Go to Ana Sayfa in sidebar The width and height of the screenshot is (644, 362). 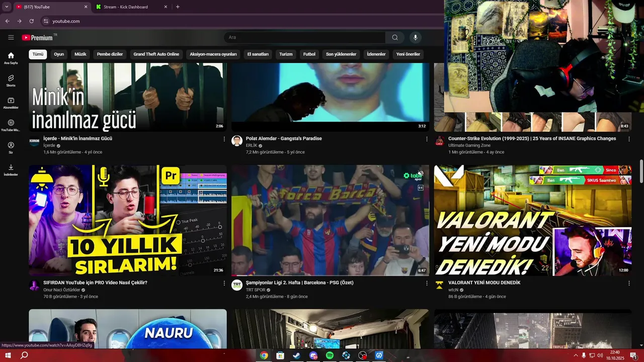point(11,58)
